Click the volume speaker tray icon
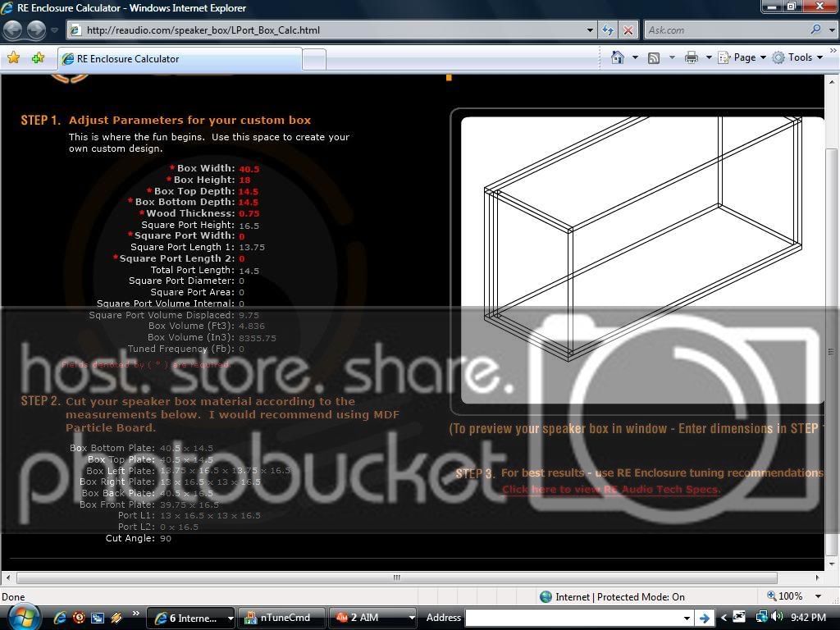The image size is (840, 630). (777, 617)
